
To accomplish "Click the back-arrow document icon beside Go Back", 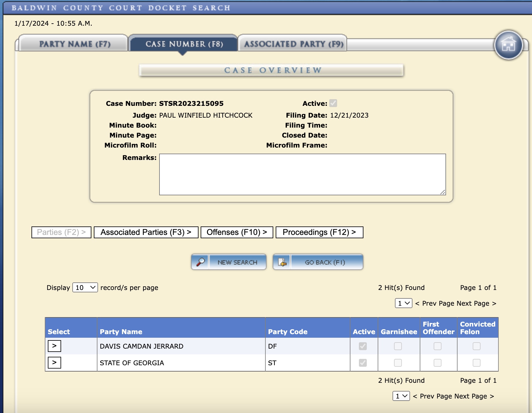I will (282, 262).
